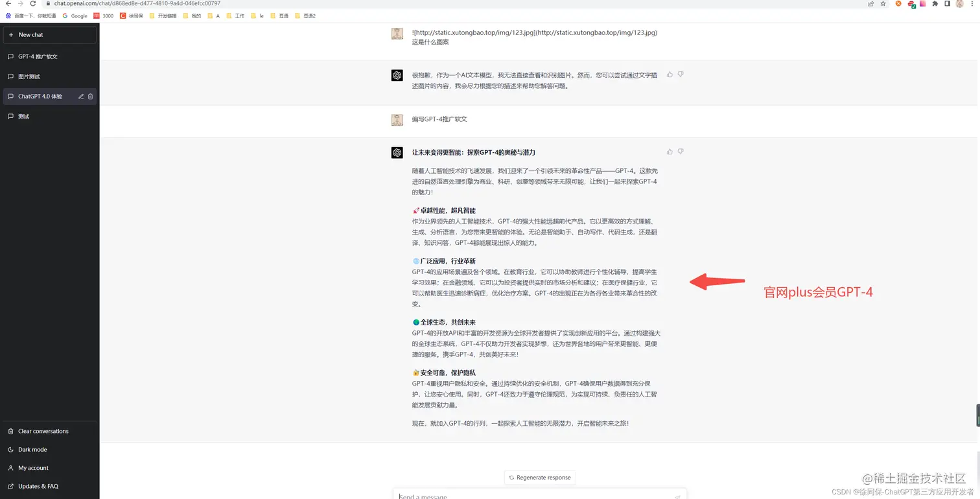Open the red extension with green check badge
The width and height of the screenshot is (980, 499).
point(911,4)
